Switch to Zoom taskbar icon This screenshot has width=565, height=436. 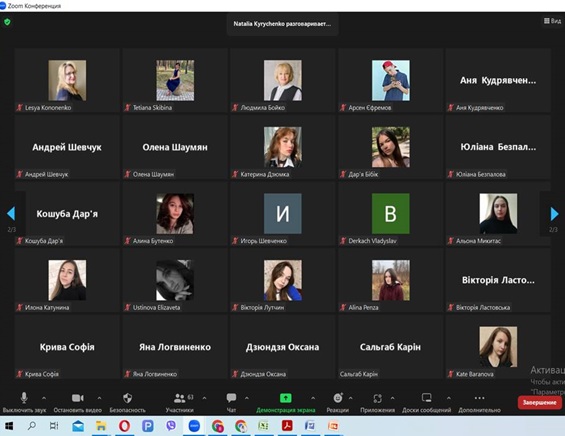[194, 426]
